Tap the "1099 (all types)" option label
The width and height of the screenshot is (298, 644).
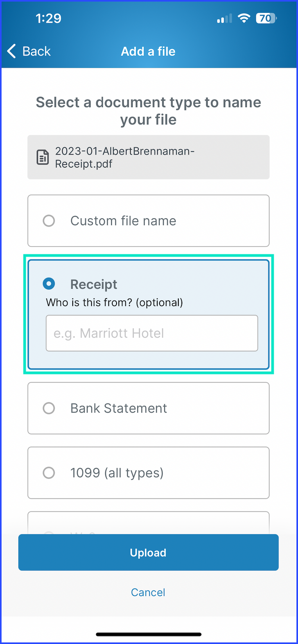tap(117, 473)
